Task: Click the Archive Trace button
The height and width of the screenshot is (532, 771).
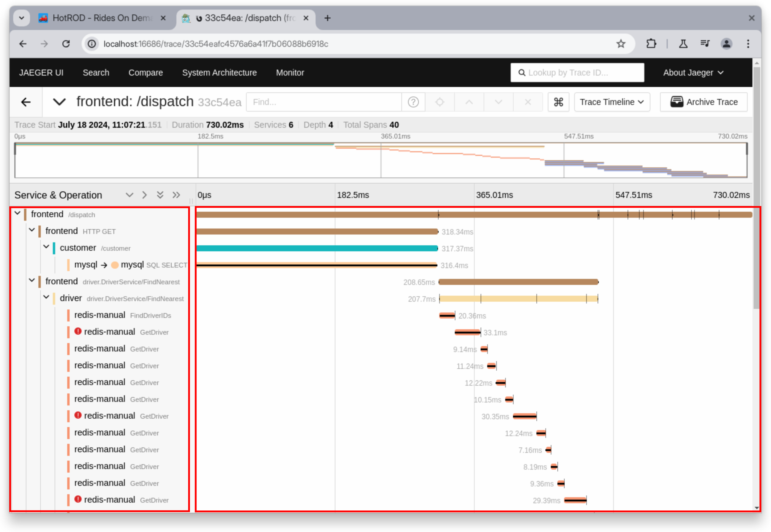Action: click(x=703, y=102)
